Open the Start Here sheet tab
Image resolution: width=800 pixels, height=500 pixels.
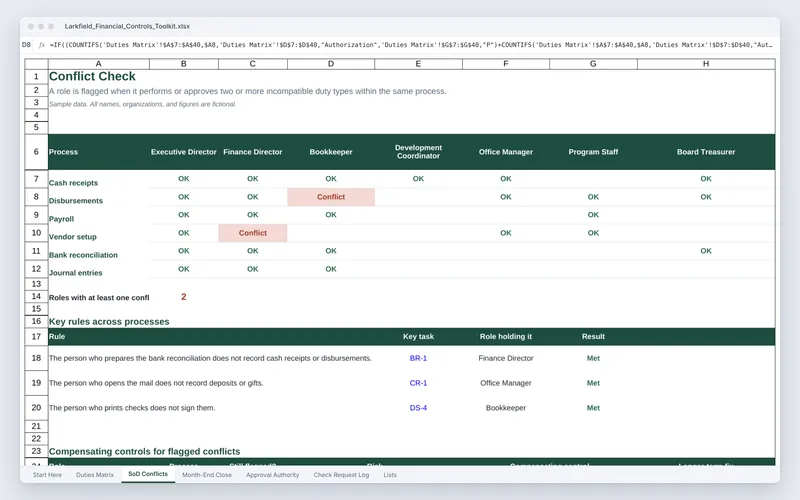(47, 474)
